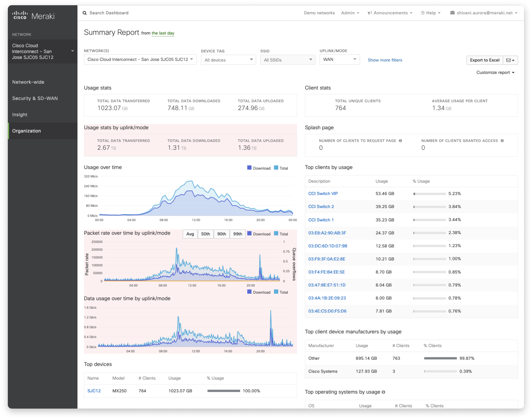
Task: Select the 99th percentile toggle
Action: pos(237,234)
